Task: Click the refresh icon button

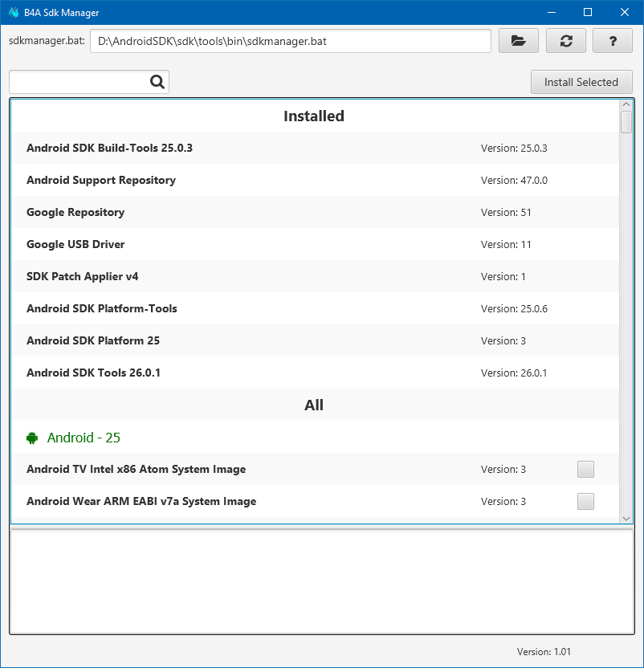Action: 565,41
